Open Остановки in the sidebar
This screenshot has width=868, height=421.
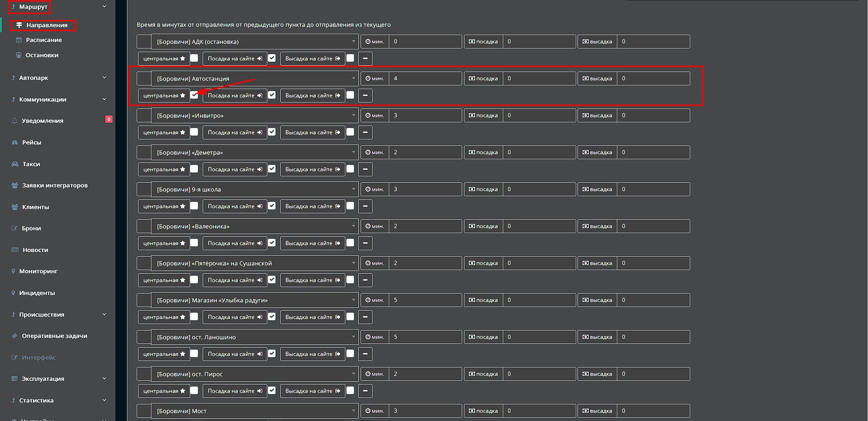coord(42,55)
